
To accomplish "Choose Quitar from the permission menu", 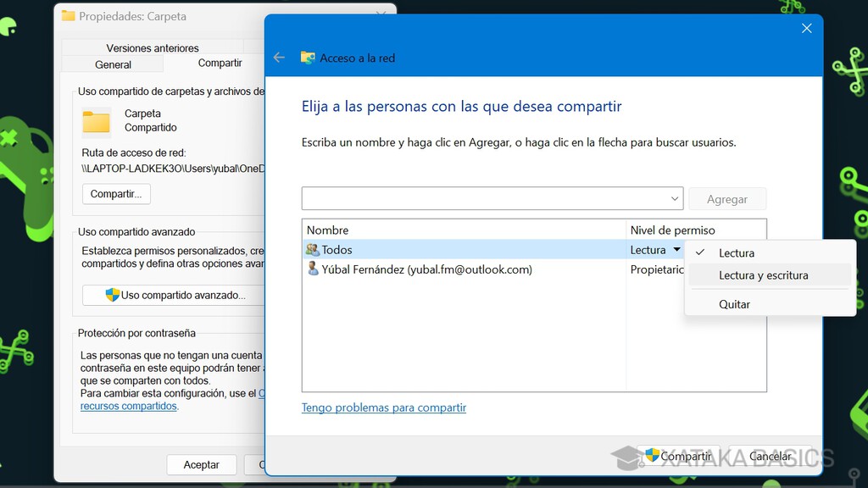I will tap(735, 304).
